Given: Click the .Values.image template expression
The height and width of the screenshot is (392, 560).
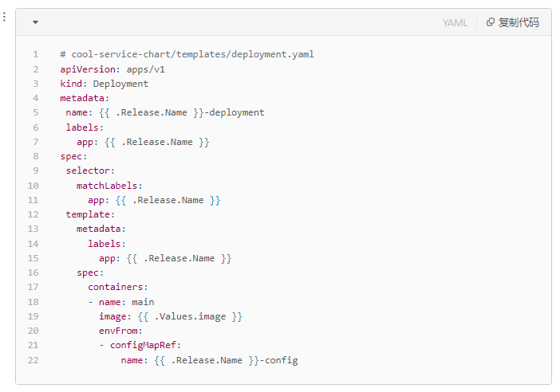Looking at the screenshot, I should [x=190, y=316].
